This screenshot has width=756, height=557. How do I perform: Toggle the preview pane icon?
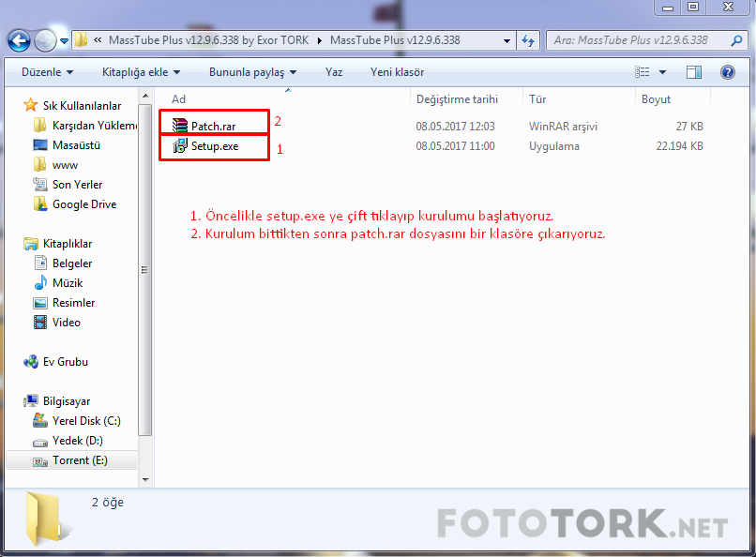point(694,72)
